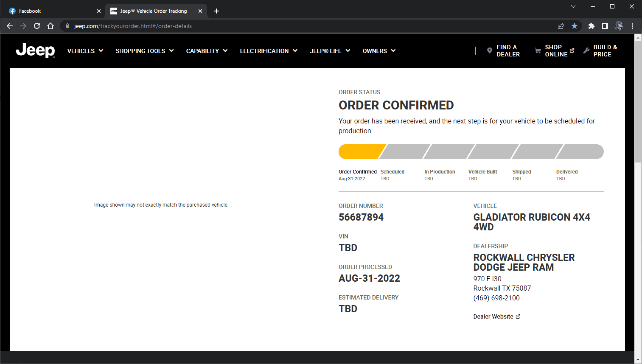Click gray Delivered progress segment
Screen dimensions: 642x364
(580, 151)
